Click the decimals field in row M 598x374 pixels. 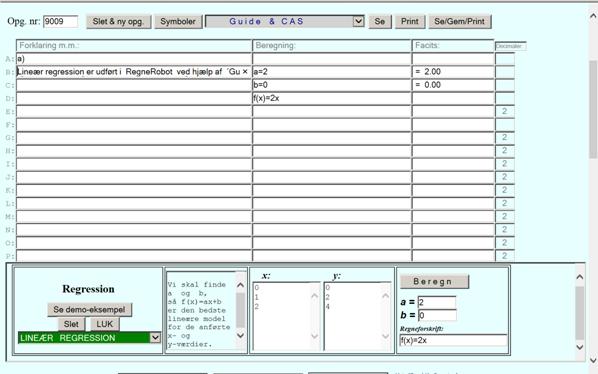click(x=505, y=217)
